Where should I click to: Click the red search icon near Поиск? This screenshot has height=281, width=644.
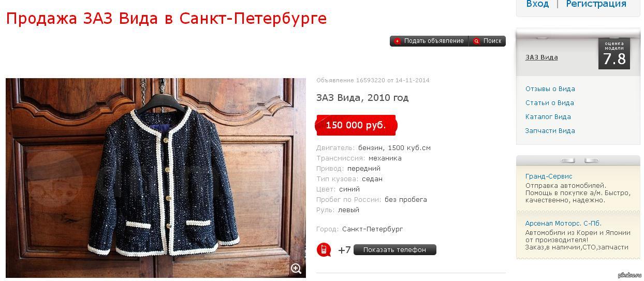[x=476, y=41]
